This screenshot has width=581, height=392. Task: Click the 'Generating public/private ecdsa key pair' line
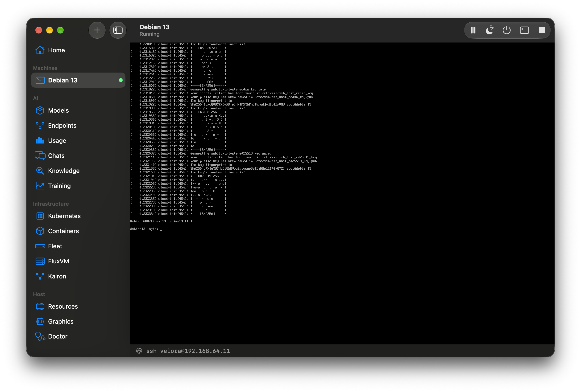(x=229, y=90)
